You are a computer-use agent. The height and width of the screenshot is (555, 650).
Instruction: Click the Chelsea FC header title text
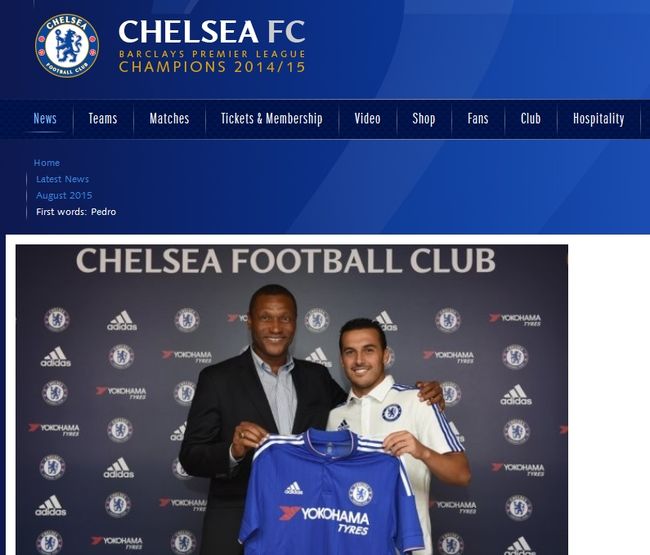click(212, 32)
